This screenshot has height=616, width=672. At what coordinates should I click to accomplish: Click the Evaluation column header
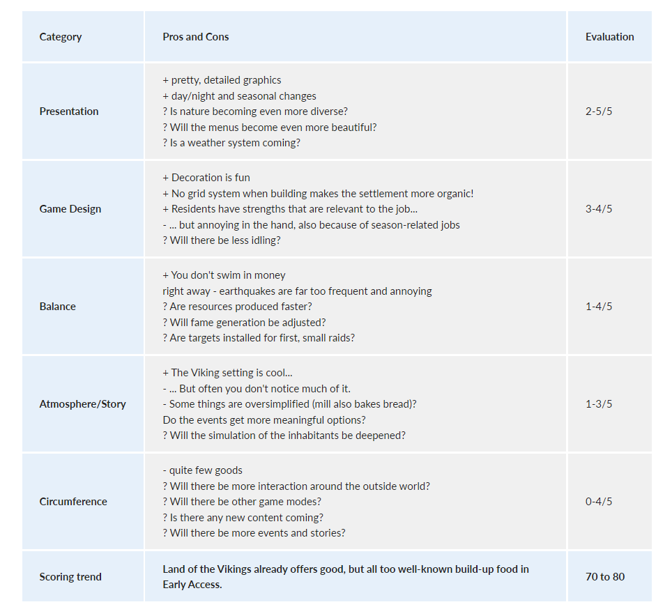point(609,37)
